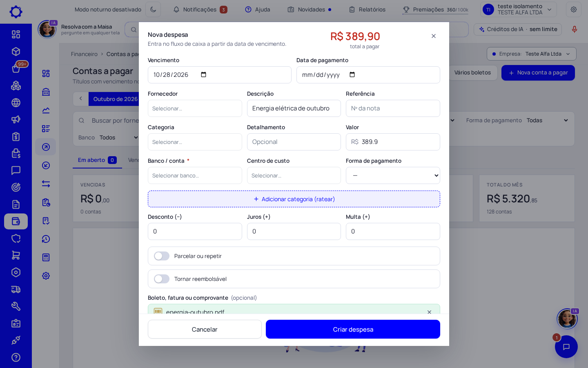The height and width of the screenshot is (368, 588).
Task: Open Relatórios in top bar
Action: [367, 9]
